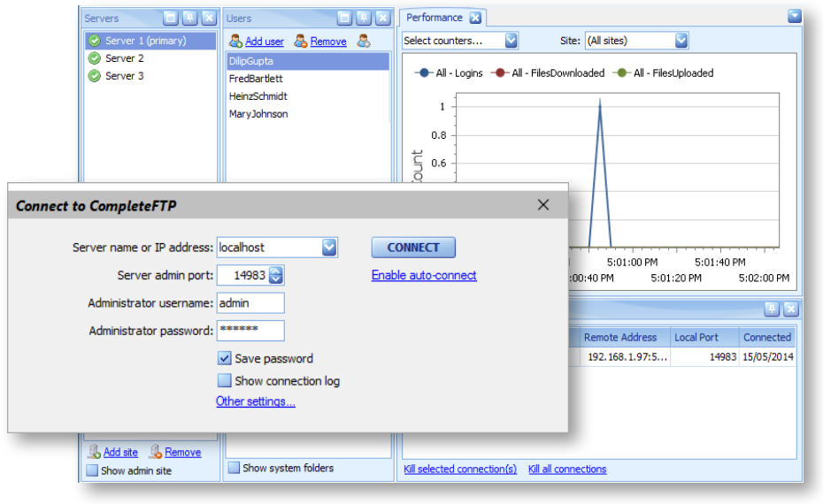Close the Connect to CompleteFTP dialog
Viewport: 823px width, 504px height.
(x=543, y=204)
